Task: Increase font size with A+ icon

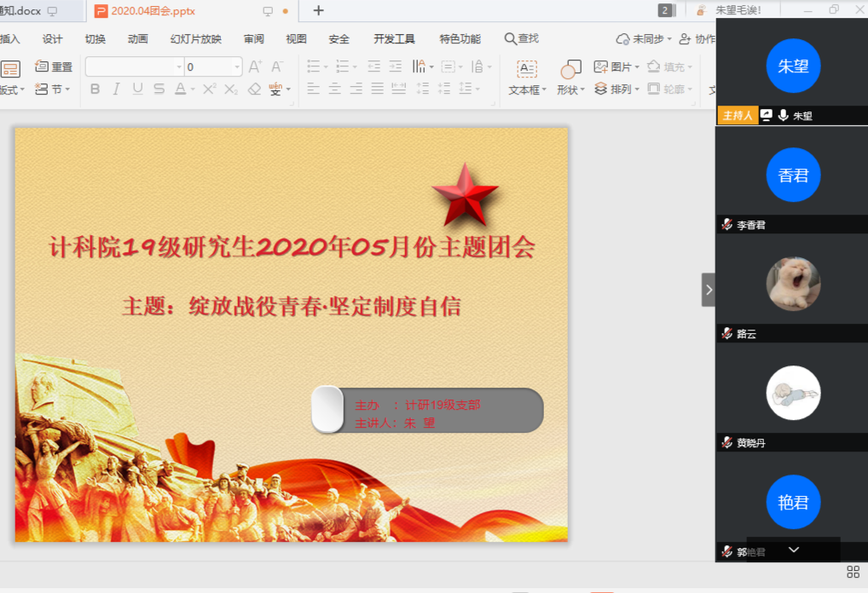Action: pyautogui.click(x=255, y=66)
